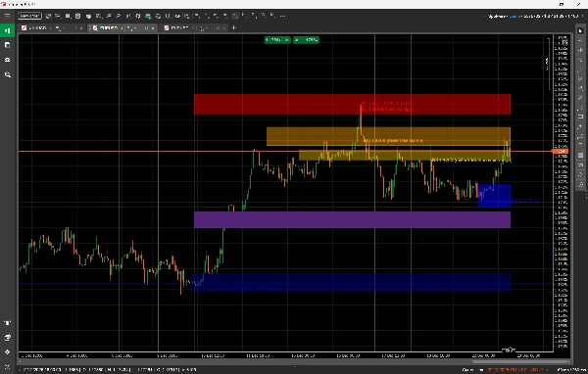
Task: Select the long purple rectangle zone on the chart
Action: tap(352, 220)
